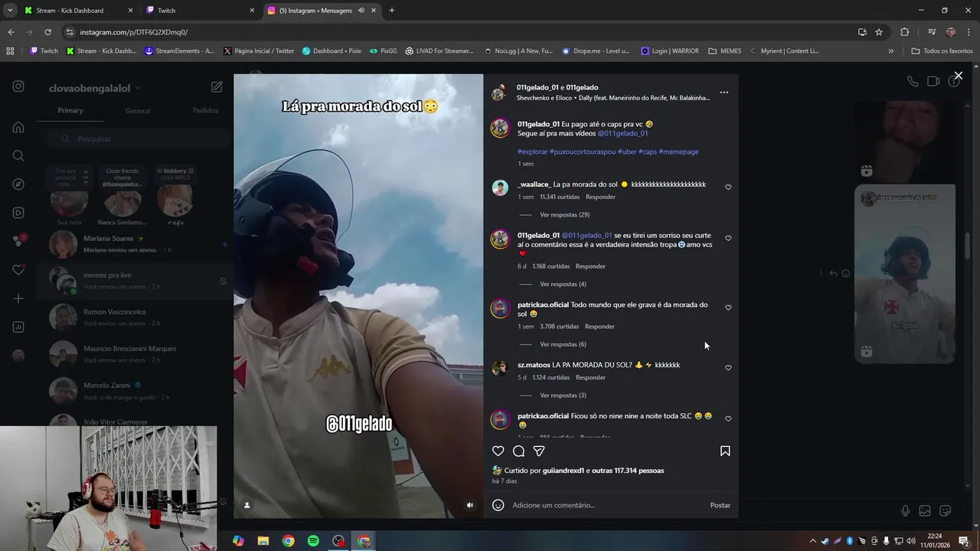Share post with paper plane icon
The height and width of the screenshot is (551, 980).
[539, 452]
